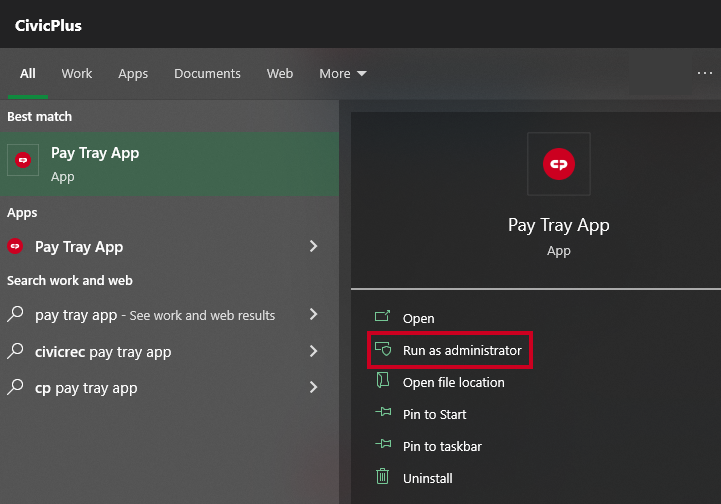The image size is (721, 504).
Task: Click the 'Best match' heading
Action: pos(40,116)
